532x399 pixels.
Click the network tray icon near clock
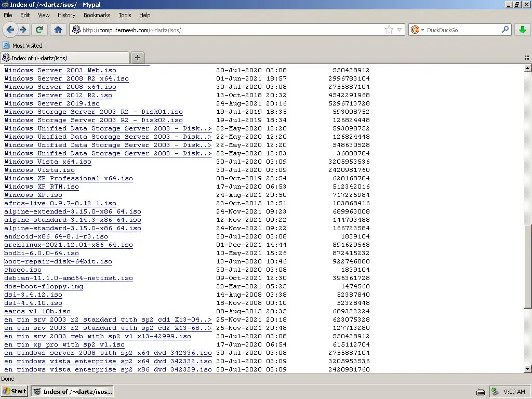pos(495,392)
